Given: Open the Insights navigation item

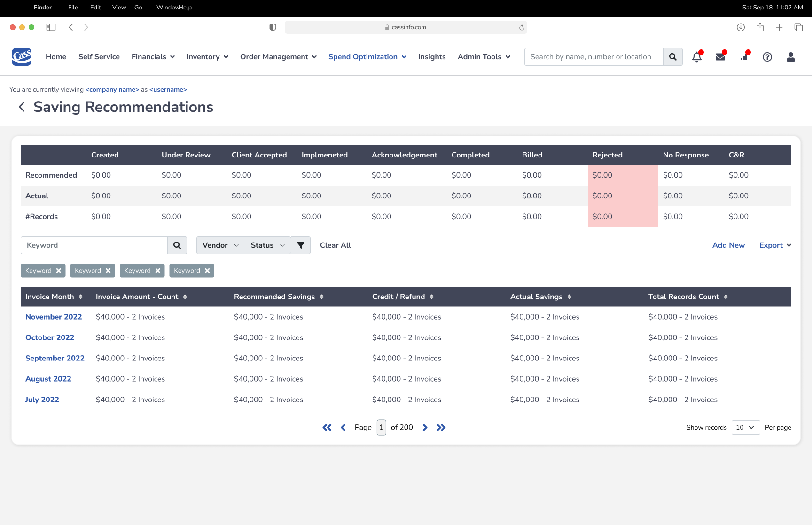Looking at the screenshot, I should click(431, 57).
